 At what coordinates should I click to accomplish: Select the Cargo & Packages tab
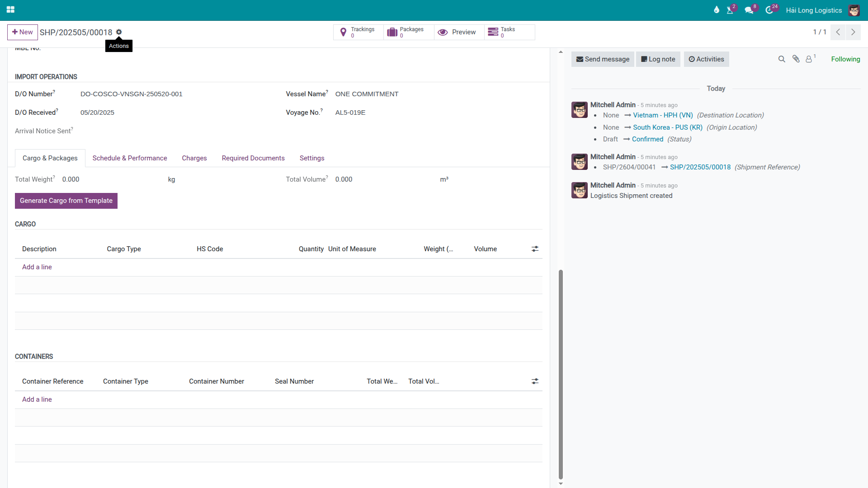(x=50, y=158)
